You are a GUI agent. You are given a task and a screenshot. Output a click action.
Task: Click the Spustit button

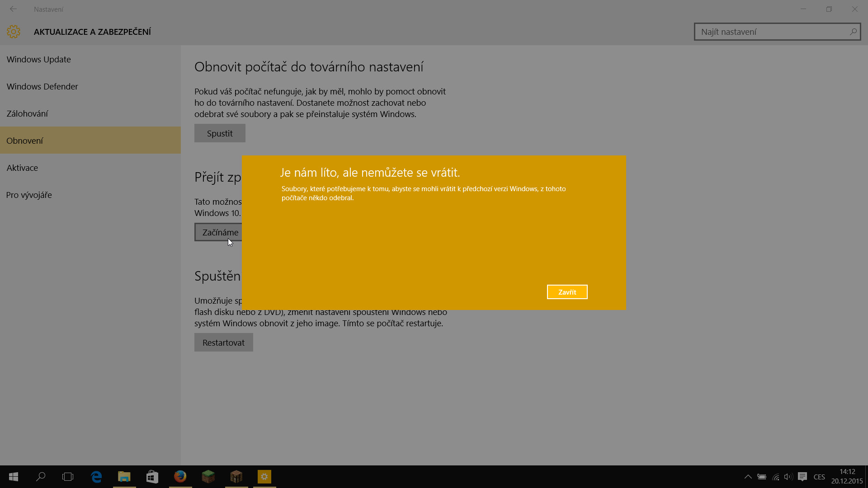coord(220,133)
